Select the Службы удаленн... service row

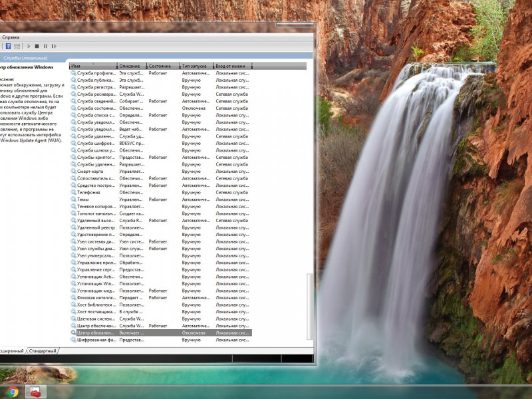(161, 164)
